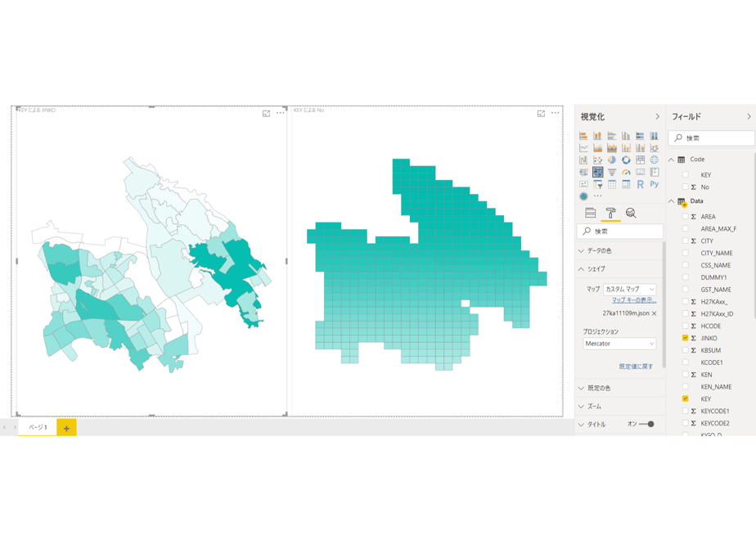Switch to the Fields well tab
The width and height of the screenshot is (756, 540).
590,213
